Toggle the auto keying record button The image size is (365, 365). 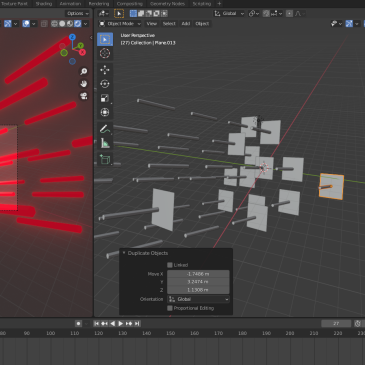pyautogui.click(x=78, y=323)
